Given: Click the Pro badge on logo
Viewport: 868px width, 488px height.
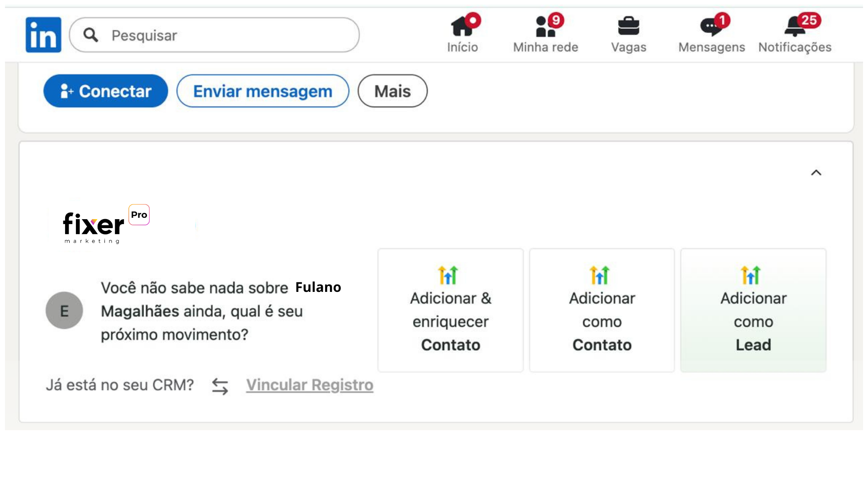Looking at the screenshot, I should pyautogui.click(x=139, y=215).
